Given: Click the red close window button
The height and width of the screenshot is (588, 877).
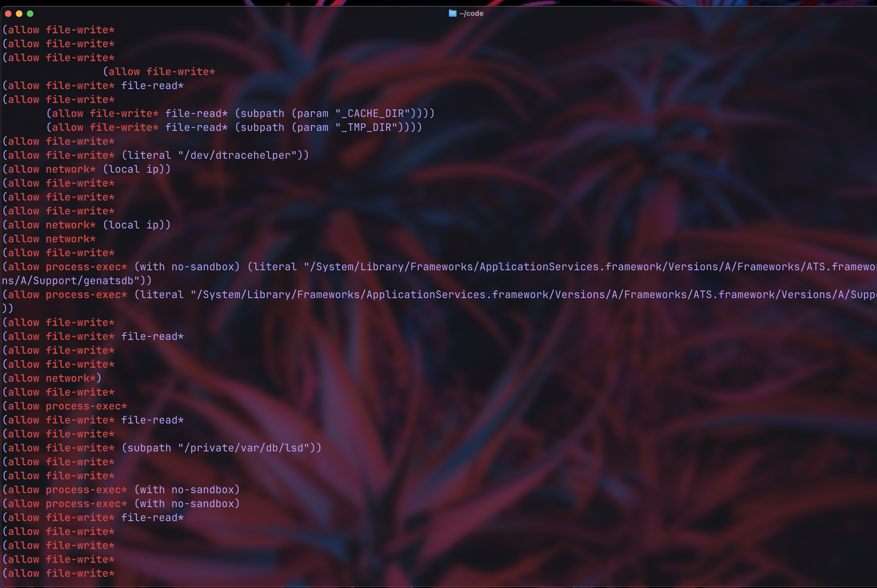Looking at the screenshot, I should (8, 14).
